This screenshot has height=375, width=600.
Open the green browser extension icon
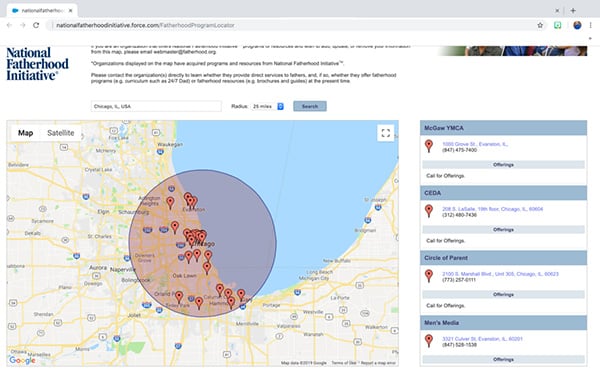coord(558,25)
